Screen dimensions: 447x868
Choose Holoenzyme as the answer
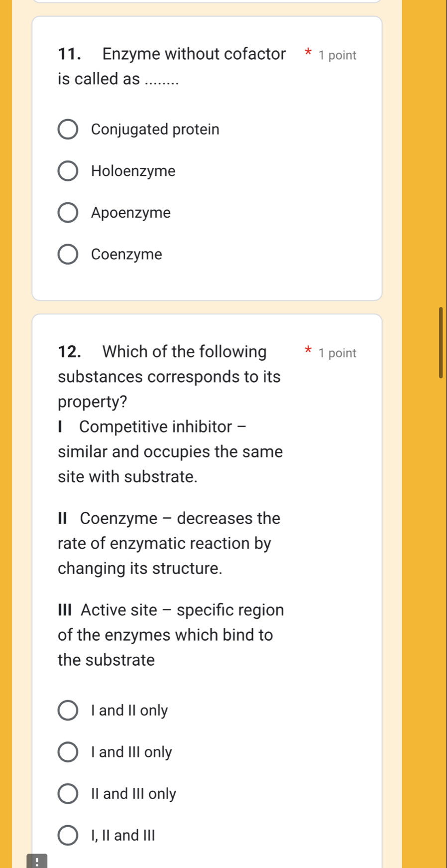[68, 170]
